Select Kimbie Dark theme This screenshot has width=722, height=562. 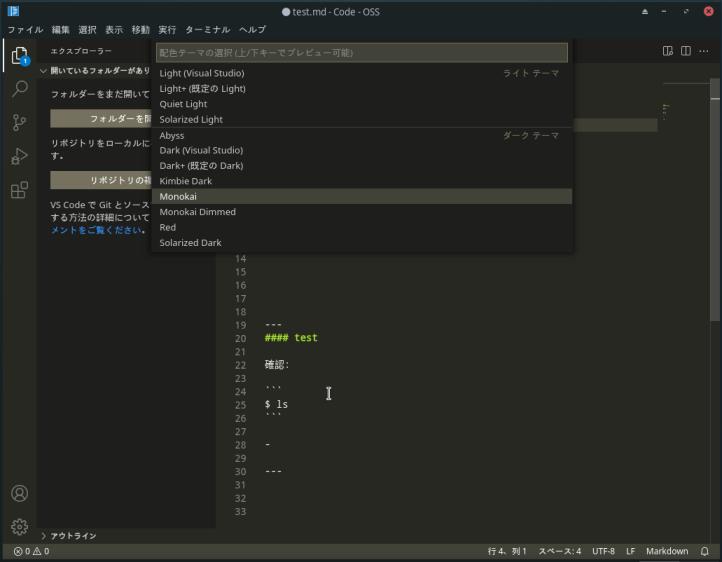point(361,181)
